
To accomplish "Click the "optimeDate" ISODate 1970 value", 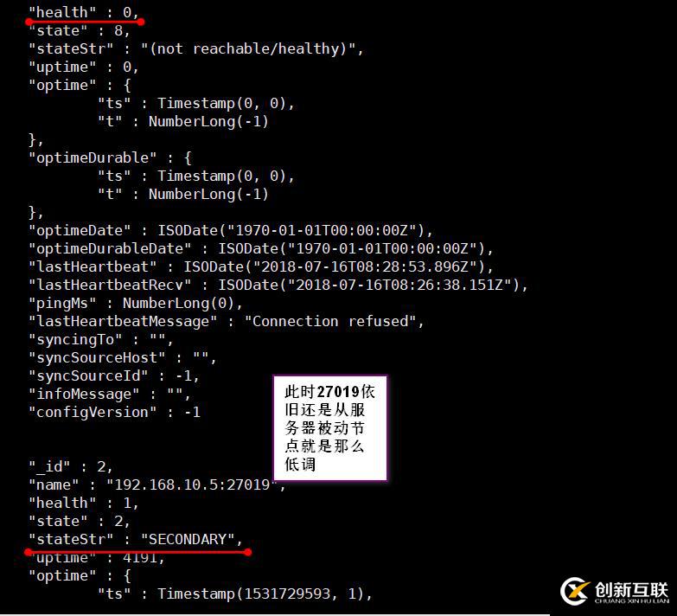I will click(x=296, y=230).
